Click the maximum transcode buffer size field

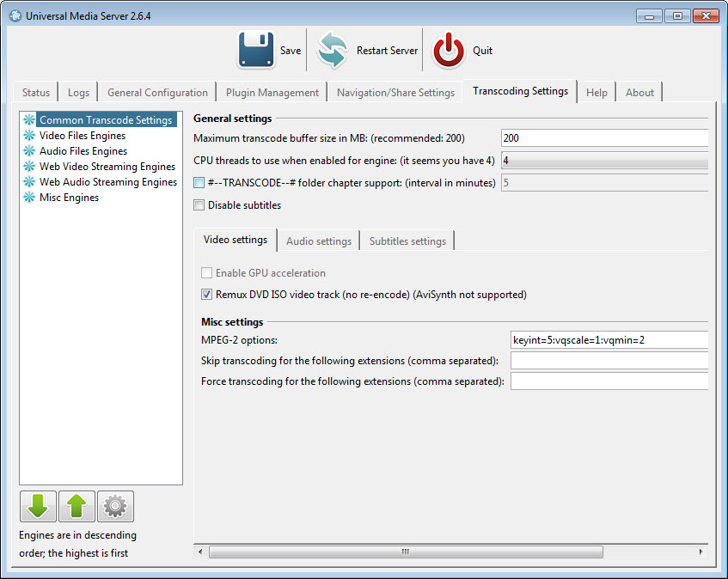[x=605, y=137]
